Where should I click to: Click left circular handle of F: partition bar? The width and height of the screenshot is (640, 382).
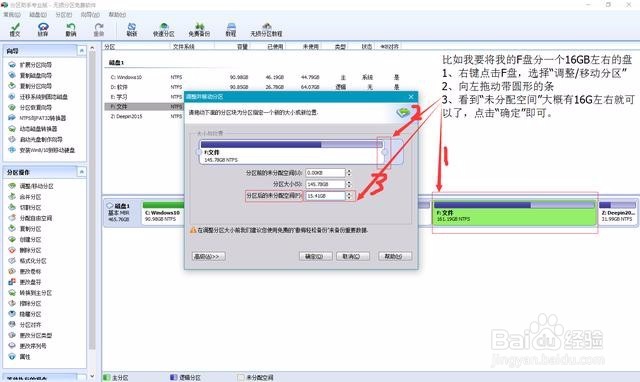[x=199, y=152]
